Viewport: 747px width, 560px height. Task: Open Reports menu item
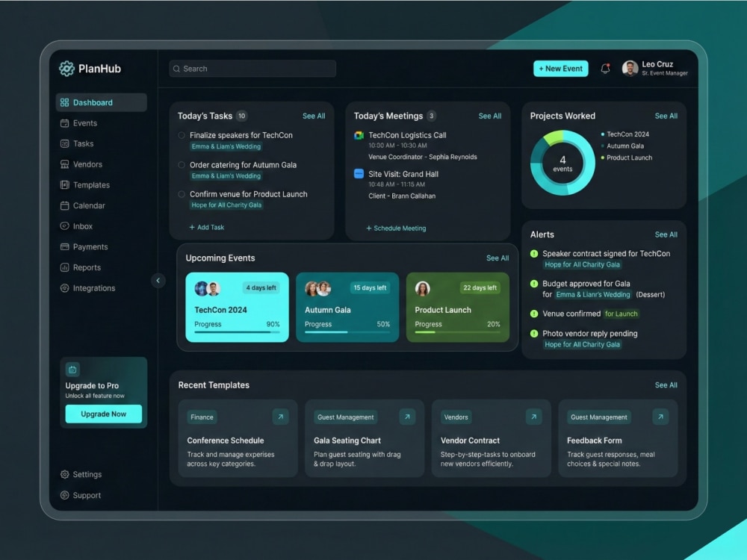pos(102,267)
